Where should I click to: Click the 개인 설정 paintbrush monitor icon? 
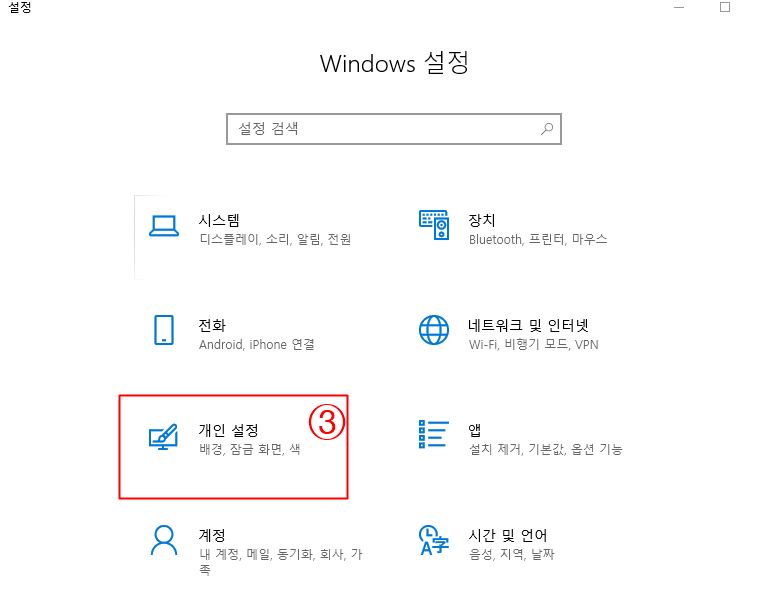coord(164,437)
